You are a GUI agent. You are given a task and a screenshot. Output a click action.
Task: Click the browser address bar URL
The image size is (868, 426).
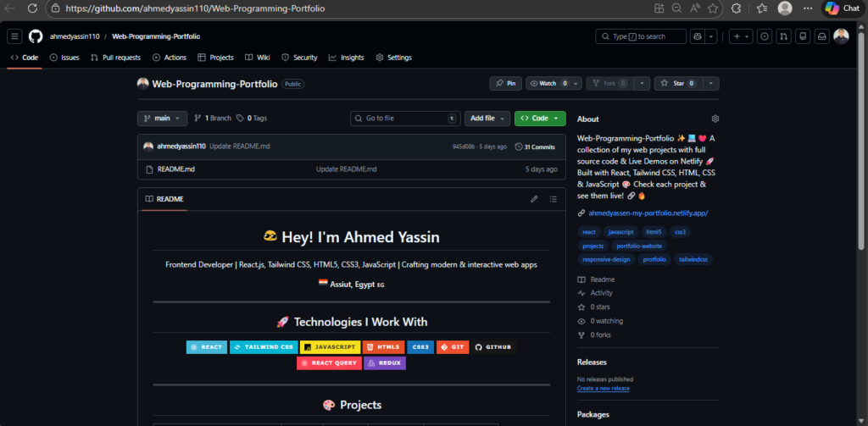point(196,8)
